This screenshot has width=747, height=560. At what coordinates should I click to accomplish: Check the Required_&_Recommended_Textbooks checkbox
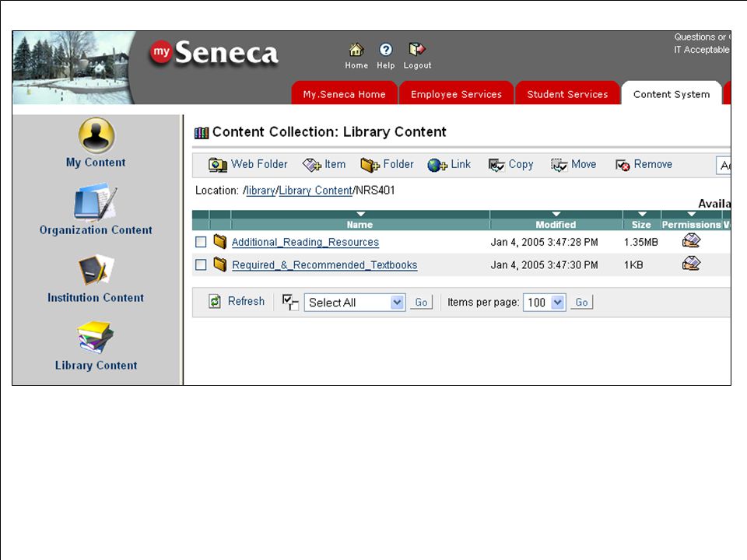tap(201, 264)
